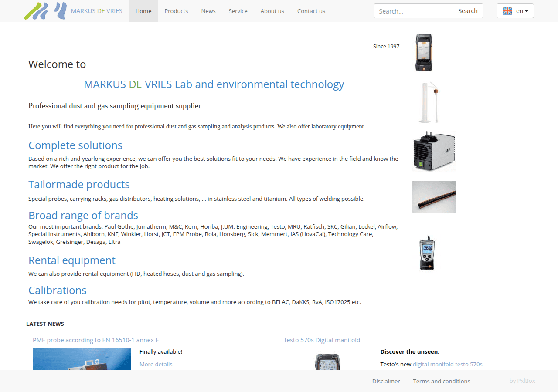Screen dimensions: 558x392
Task: Click the testo handheld manometer image
Action: click(x=427, y=253)
